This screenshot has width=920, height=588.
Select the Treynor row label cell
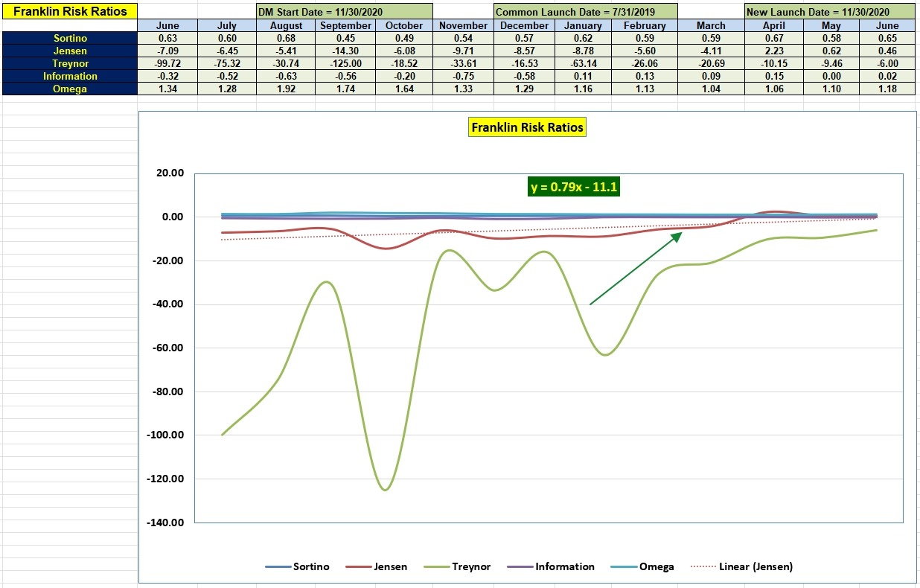coord(70,63)
